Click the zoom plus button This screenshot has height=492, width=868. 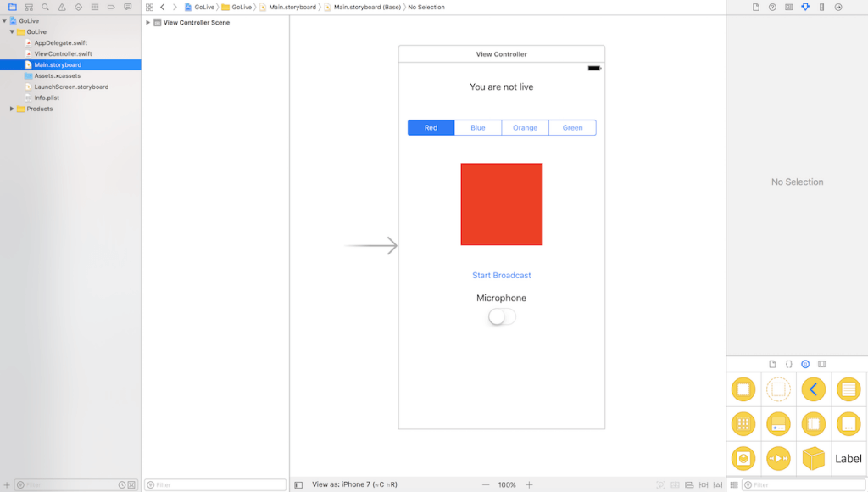tap(528, 484)
